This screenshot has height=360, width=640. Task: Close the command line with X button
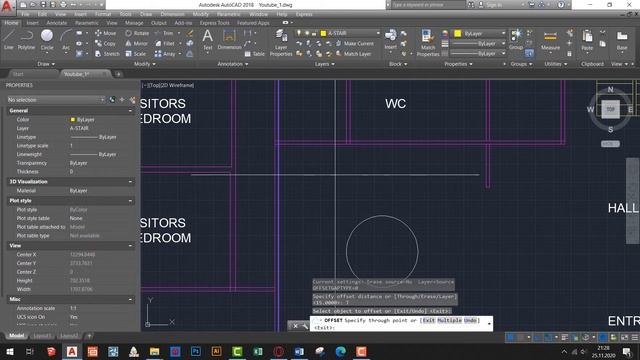pyautogui.click(x=296, y=326)
